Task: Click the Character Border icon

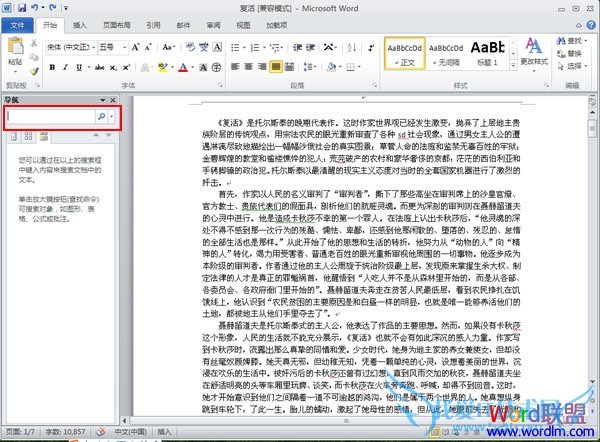Action: (217, 47)
